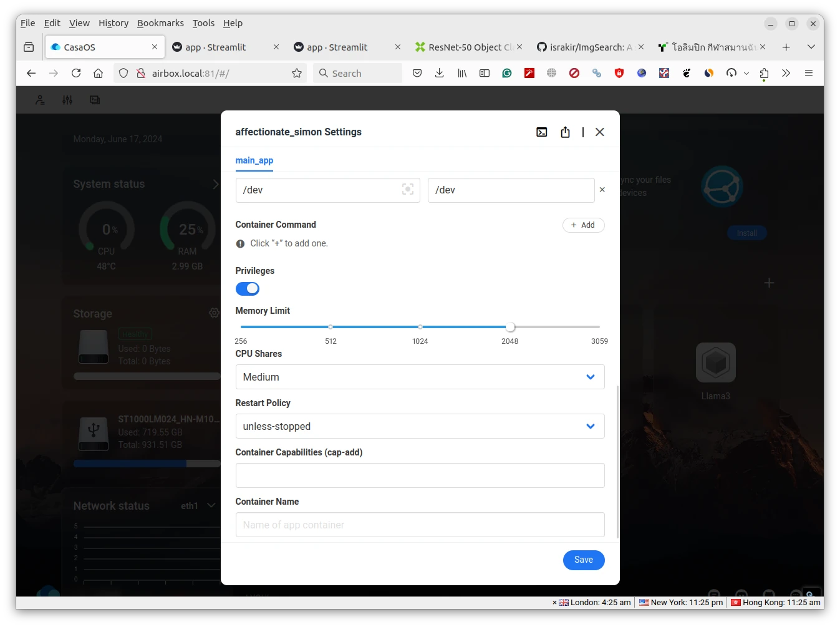Image resolution: width=840 pixels, height=627 pixels.
Task: Open the CasaOS account user icon
Action: tap(40, 100)
